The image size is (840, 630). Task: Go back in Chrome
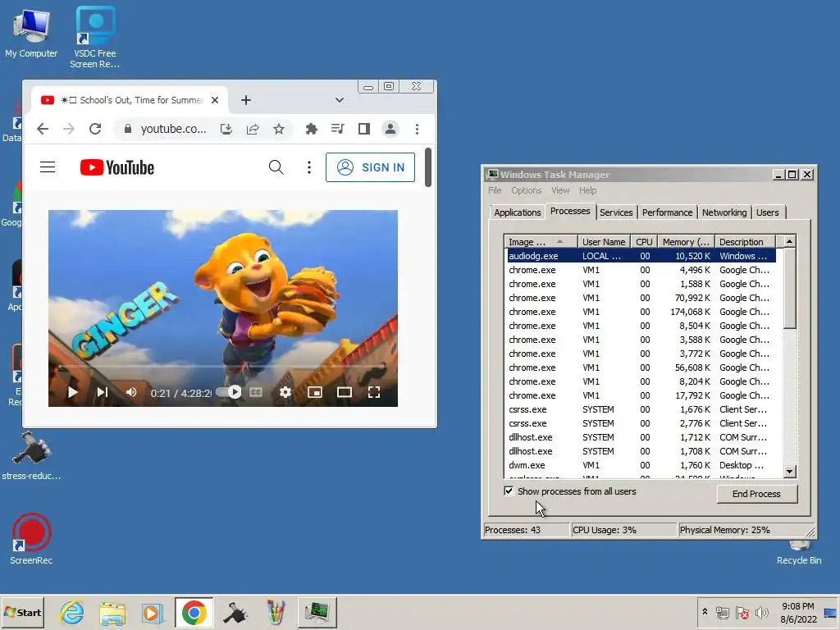pyautogui.click(x=43, y=129)
